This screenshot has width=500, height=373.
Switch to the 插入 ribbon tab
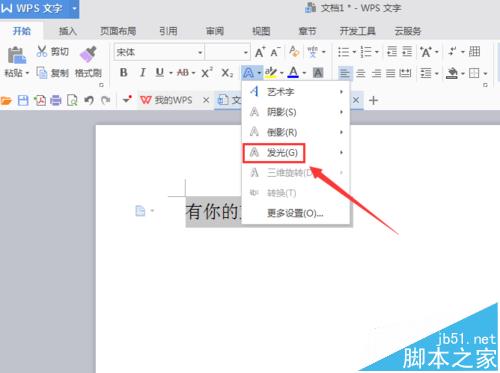(x=68, y=31)
